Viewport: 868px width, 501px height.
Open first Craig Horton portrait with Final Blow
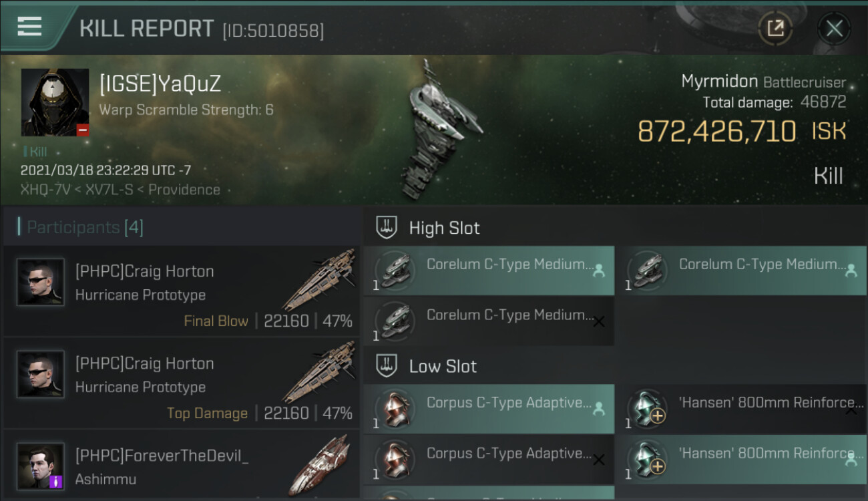pyautogui.click(x=41, y=283)
